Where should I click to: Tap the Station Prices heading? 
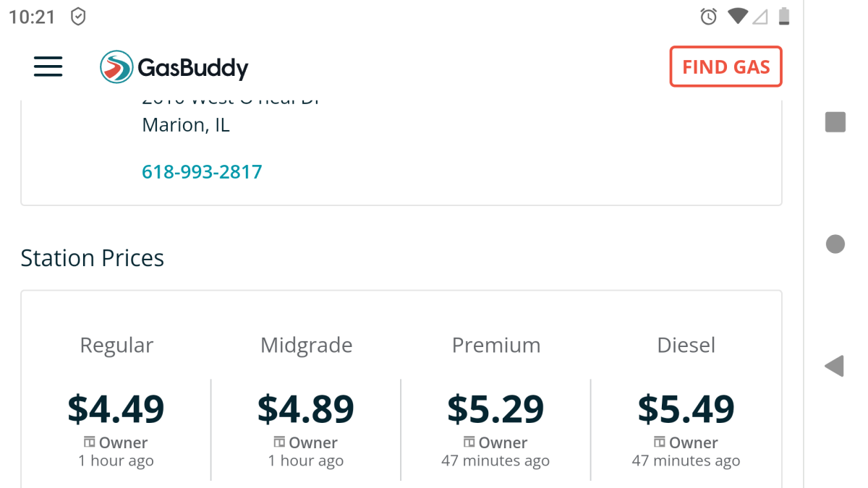click(93, 258)
